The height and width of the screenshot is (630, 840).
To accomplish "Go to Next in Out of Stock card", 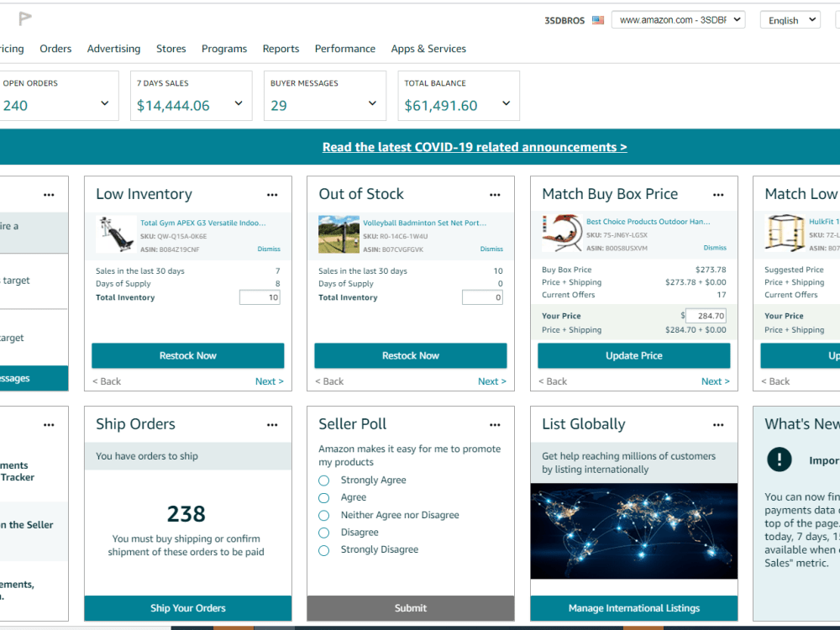I will pyautogui.click(x=492, y=381).
